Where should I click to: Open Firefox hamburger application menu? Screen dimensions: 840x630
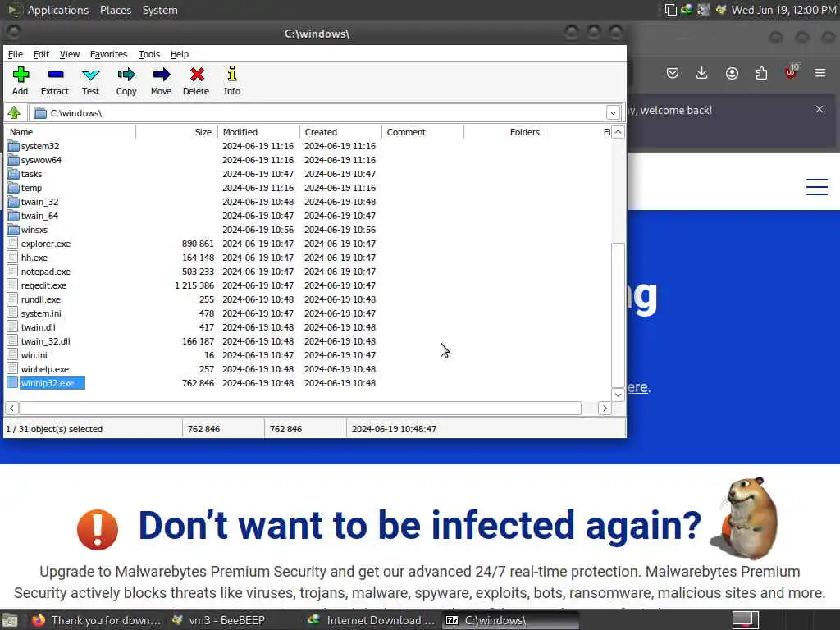tap(820, 73)
